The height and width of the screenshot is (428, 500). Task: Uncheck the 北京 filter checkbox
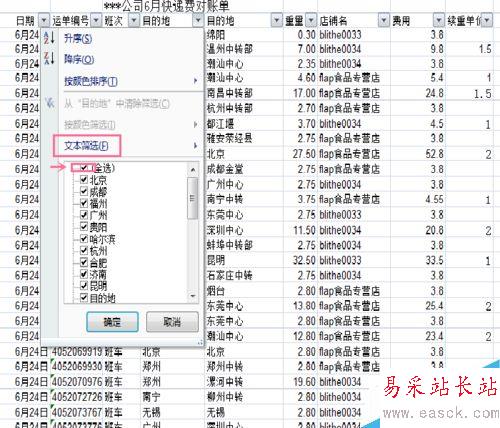coord(84,180)
